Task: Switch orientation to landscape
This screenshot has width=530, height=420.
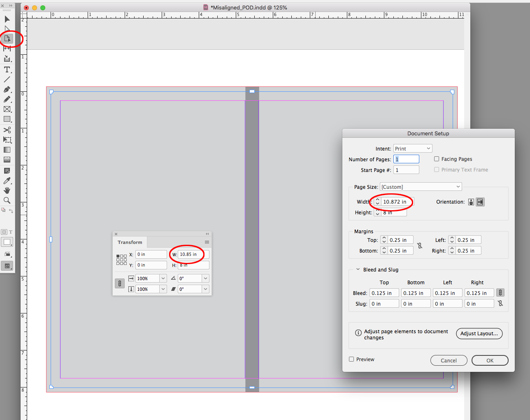Action: [480, 202]
